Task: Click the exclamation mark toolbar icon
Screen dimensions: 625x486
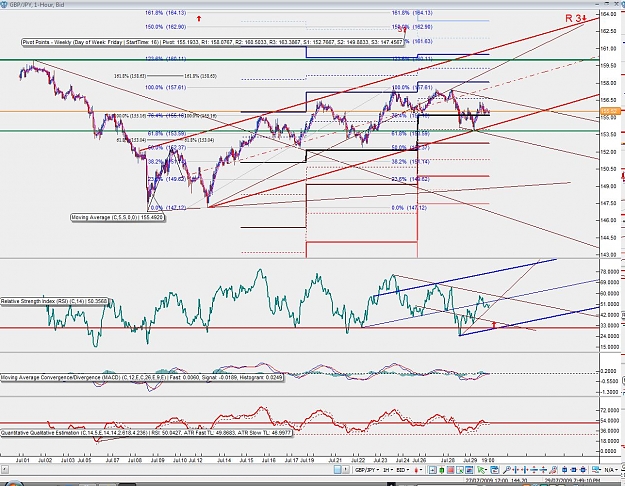Action: tap(346, 470)
